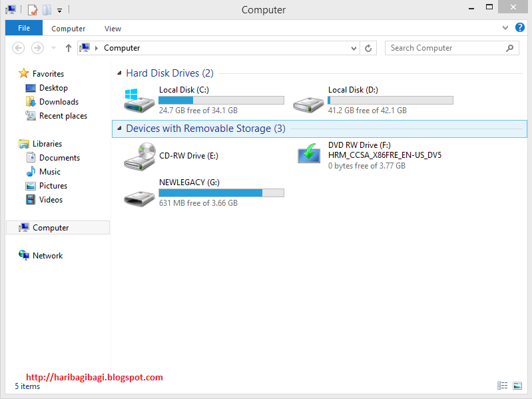Collapse the Hard Disk Drives group
The width and height of the screenshot is (532, 399).
pos(119,73)
